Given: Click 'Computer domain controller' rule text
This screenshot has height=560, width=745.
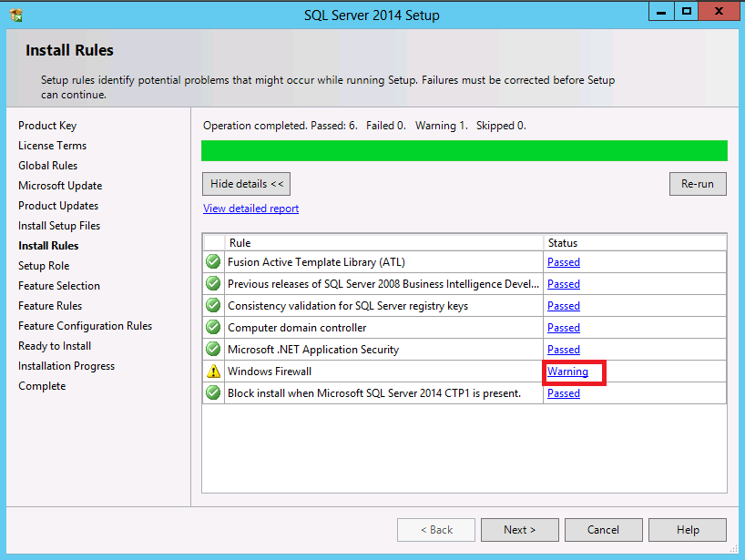Looking at the screenshot, I should coord(297,328).
